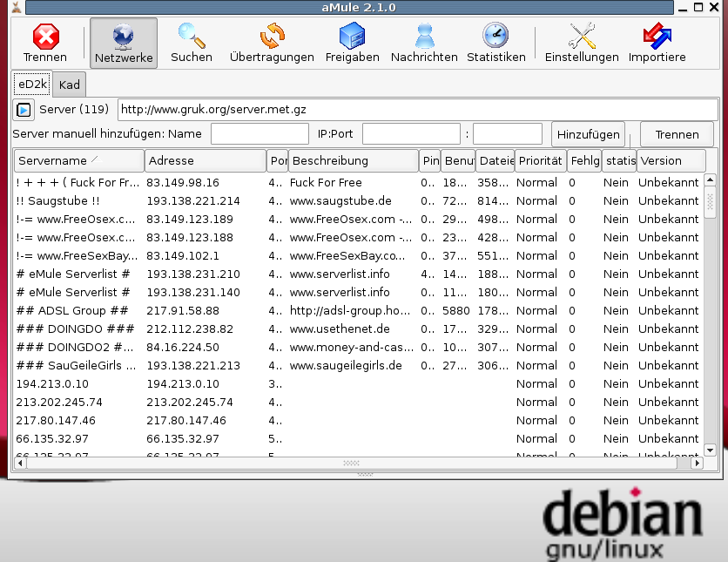Select the '### DOINGDO ###' server

[358, 328]
